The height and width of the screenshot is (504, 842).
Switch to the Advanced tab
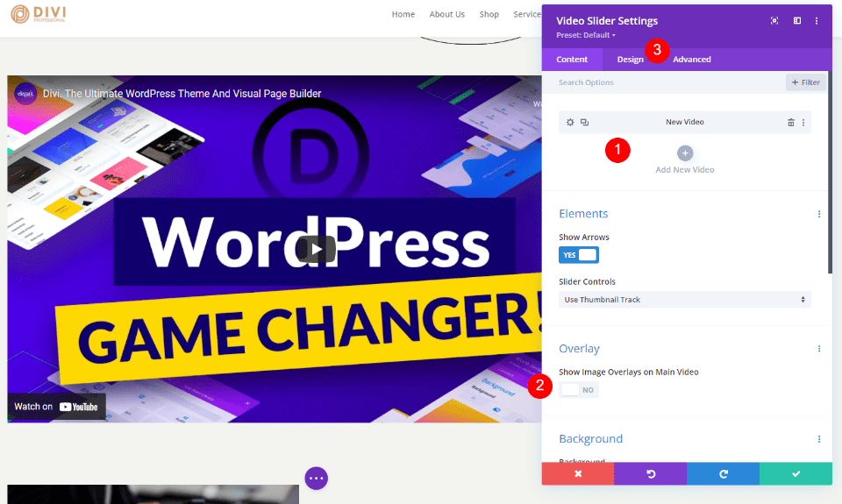click(692, 60)
